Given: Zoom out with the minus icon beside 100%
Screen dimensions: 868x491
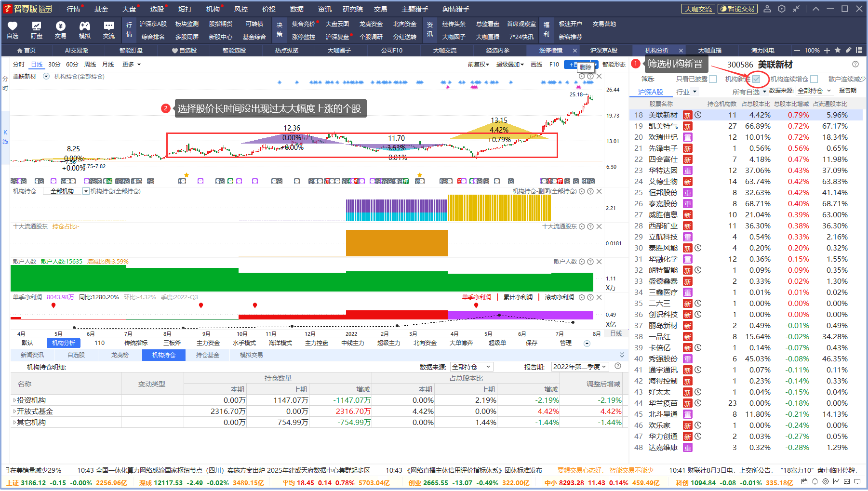Looking at the screenshot, I should click(x=797, y=50).
